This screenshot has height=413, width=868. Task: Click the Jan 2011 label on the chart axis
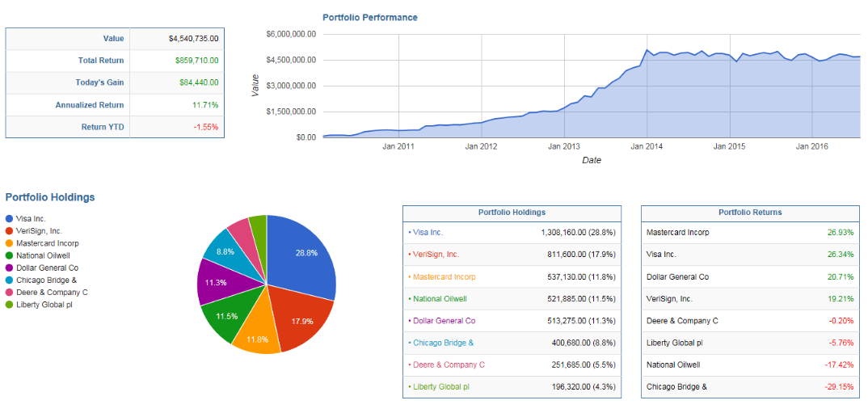click(x=398, y=147)
